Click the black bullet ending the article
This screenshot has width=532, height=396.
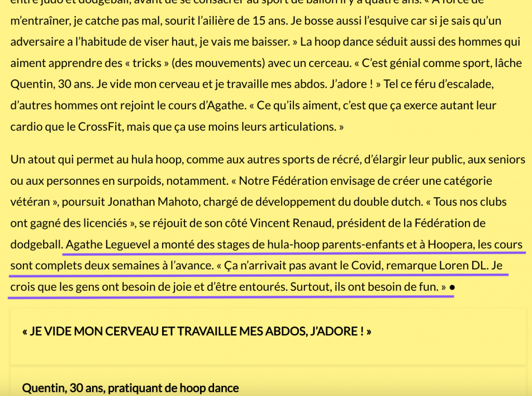click(x=452, y=286)
